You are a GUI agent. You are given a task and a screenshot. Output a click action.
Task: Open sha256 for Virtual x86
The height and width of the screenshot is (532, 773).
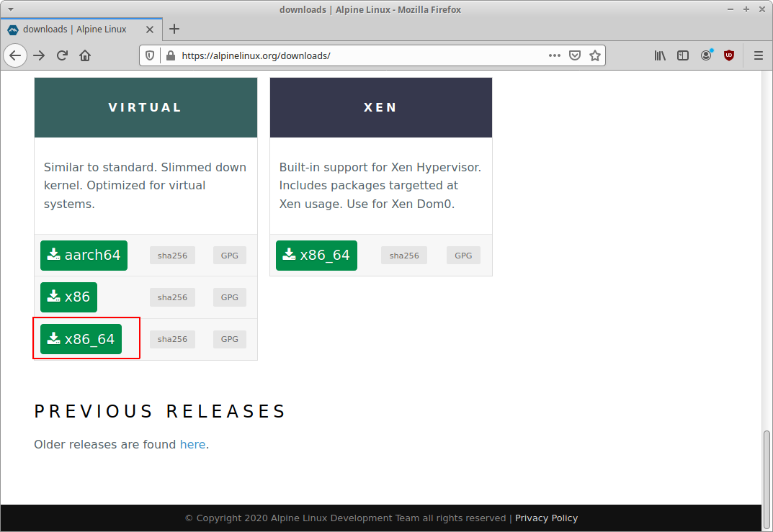point(173,297)
